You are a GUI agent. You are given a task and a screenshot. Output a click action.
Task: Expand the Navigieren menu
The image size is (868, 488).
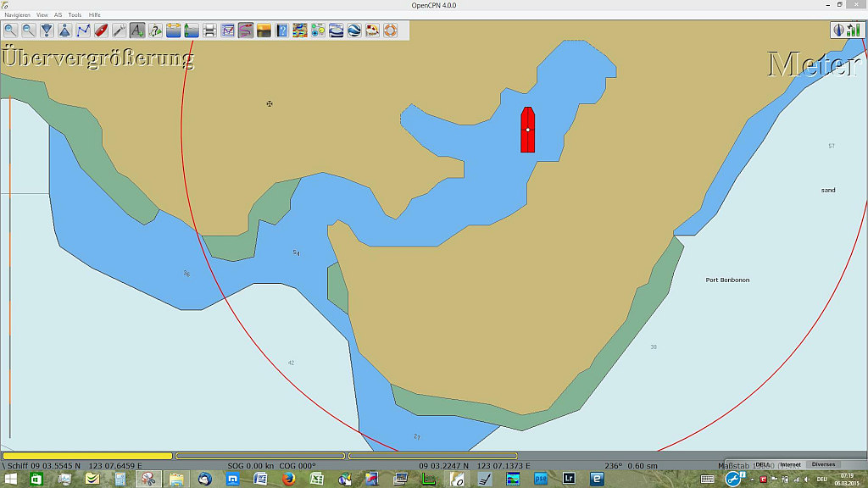point(17,15)
